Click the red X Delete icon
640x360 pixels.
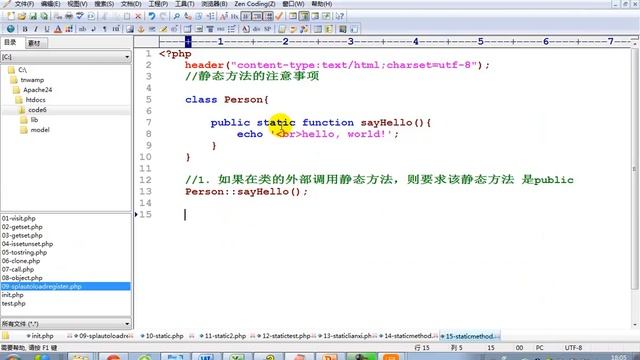(x=138, y=16)
